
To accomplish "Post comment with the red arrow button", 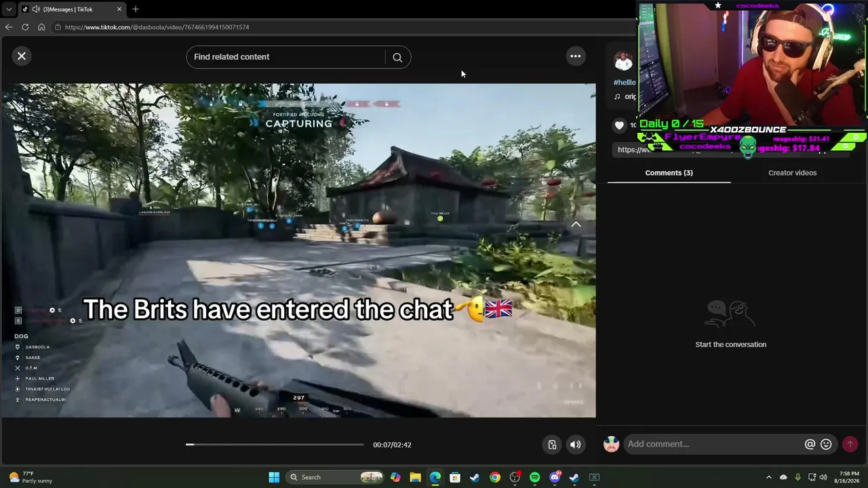I will pos(850,444).
